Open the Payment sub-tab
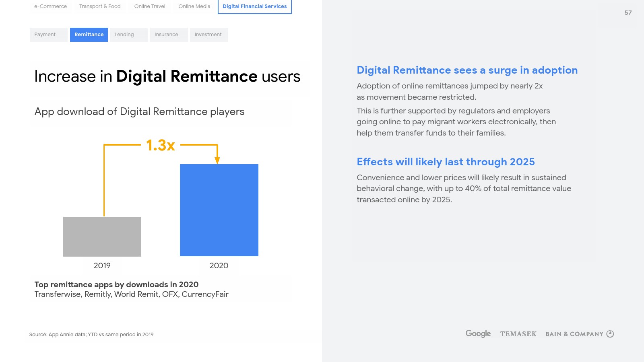644x362 pixels. 45,35
